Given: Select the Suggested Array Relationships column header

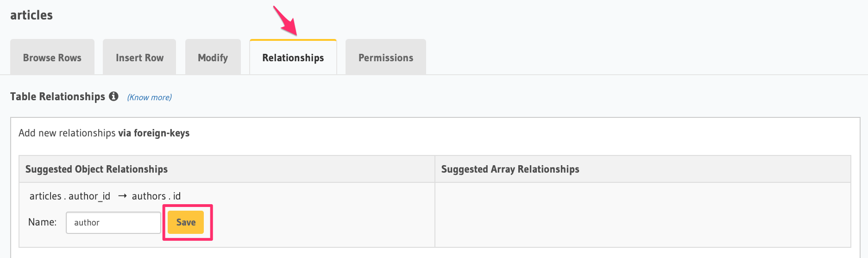Looking at the screenshot, I should [510, 169].
